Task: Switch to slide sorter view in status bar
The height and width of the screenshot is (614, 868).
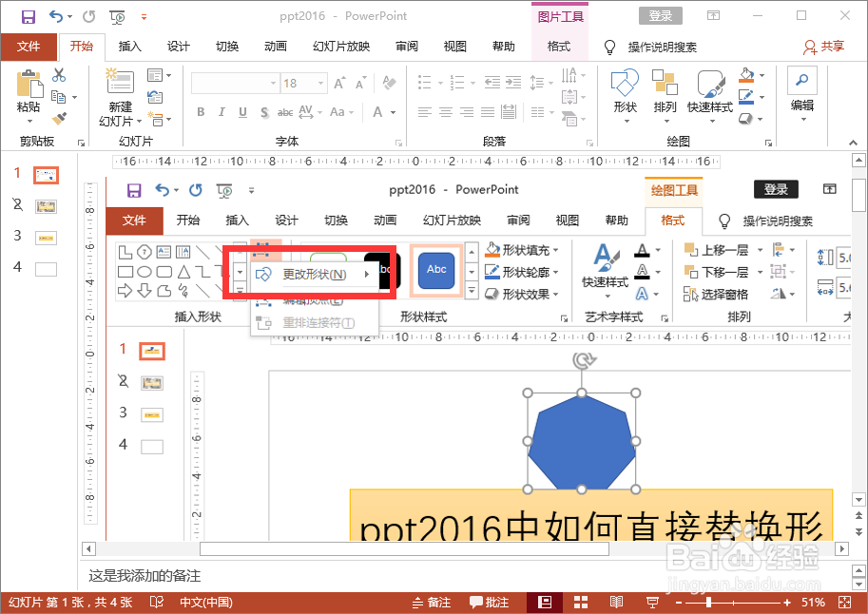Action: click(581, 603)
